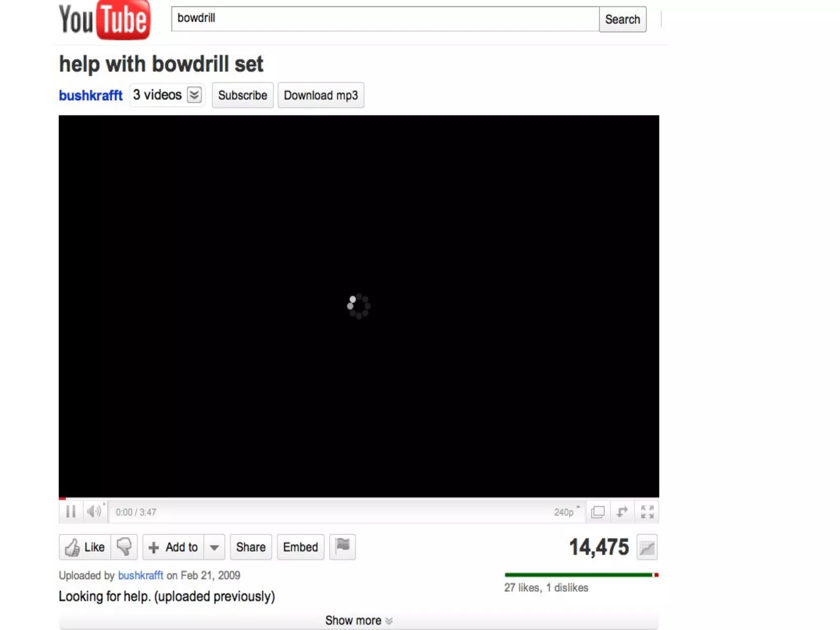Like the video with thumbs up button
The image size is (840, 630).
(x=85, y=547)
